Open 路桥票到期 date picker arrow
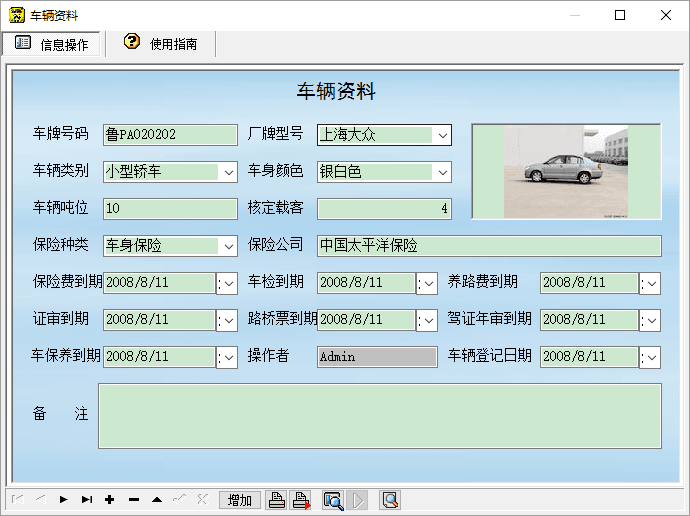 click(x=427, y=321)
